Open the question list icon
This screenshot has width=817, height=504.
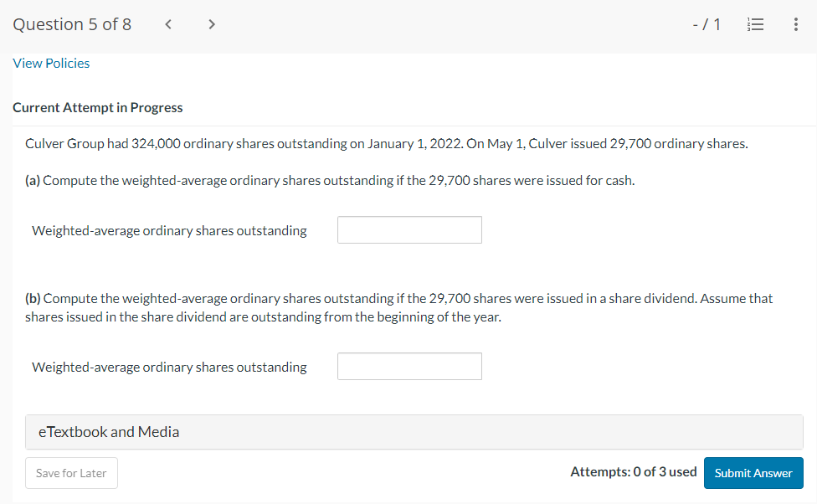click(755, 24)
